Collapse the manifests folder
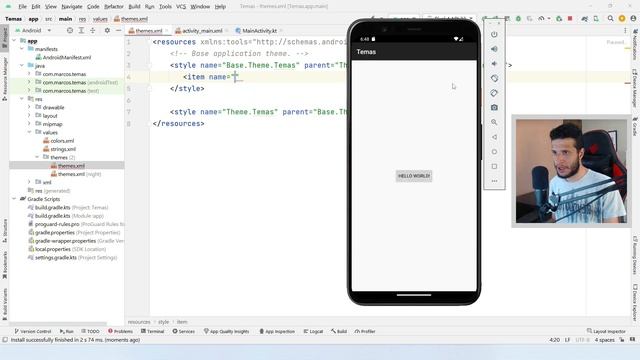Viewport: 640px width, 360px height. click(22, 49)
